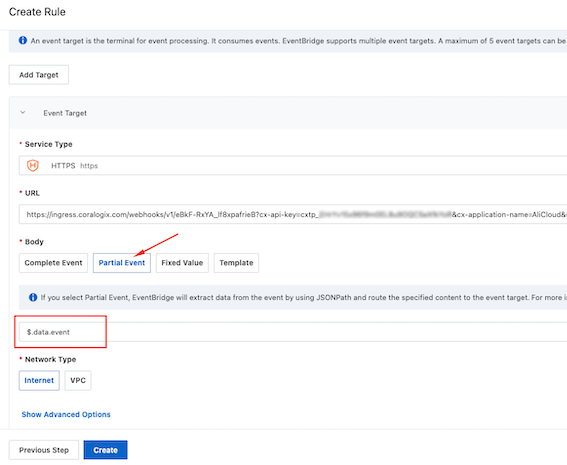This screenshot has width=567, height=465.
Task: Click the URL field label
Action: [x=32, y=193]
